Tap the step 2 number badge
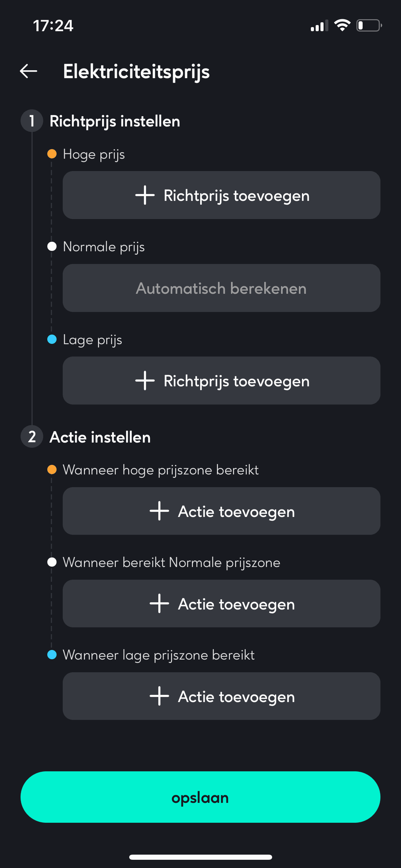This screenshot has height=868, width=401. (x=32, y=437)
